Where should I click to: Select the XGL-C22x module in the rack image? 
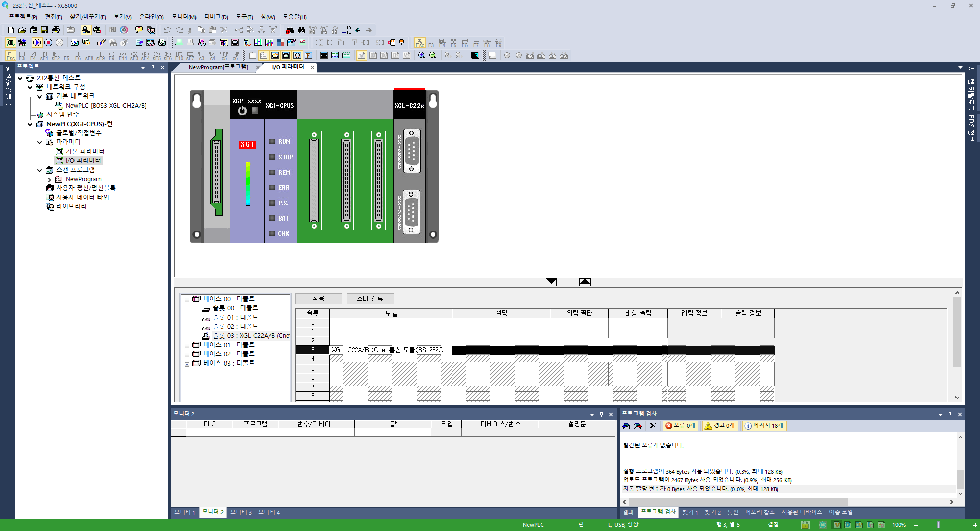pos(409,166)
